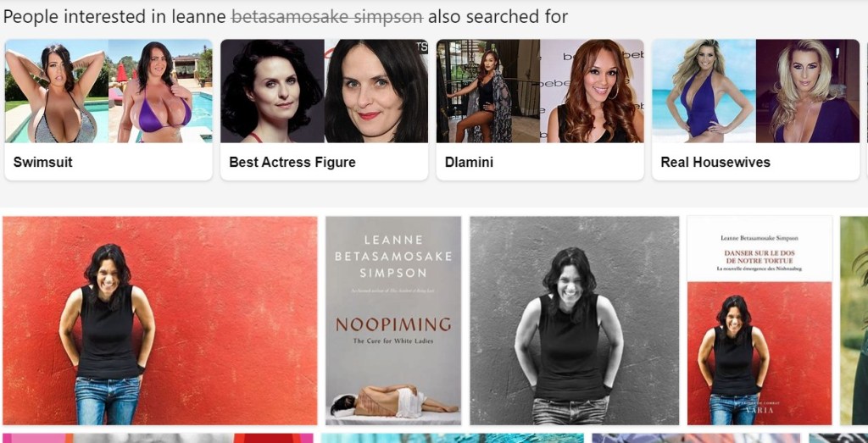Open the Dlamini related search card
The height and width of the screenshot is (443, 868).
coord(540,109)
